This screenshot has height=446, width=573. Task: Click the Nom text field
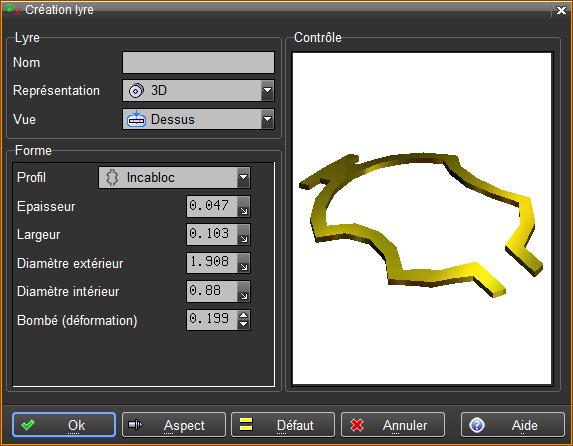pyautogui.click(x=198, y=63)
